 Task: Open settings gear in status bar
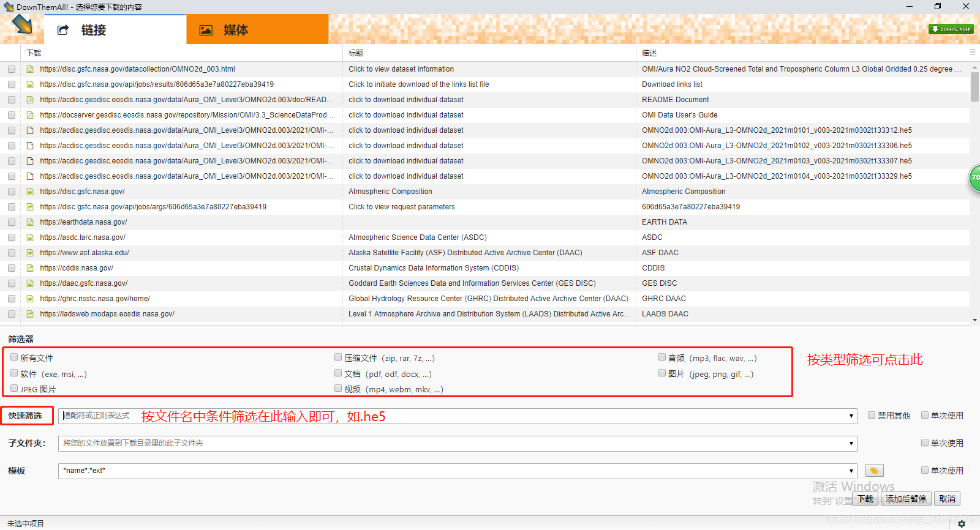tap(962, 524)
